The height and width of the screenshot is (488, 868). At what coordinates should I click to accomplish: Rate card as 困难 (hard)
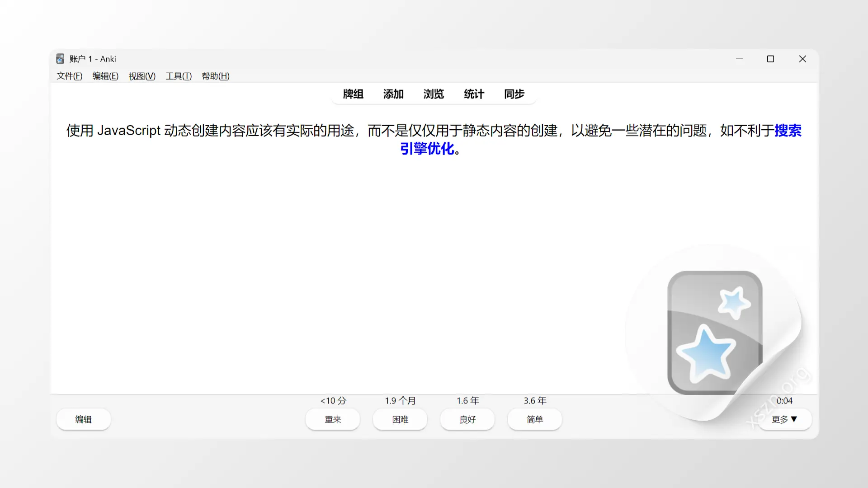(x=400, y=419)
